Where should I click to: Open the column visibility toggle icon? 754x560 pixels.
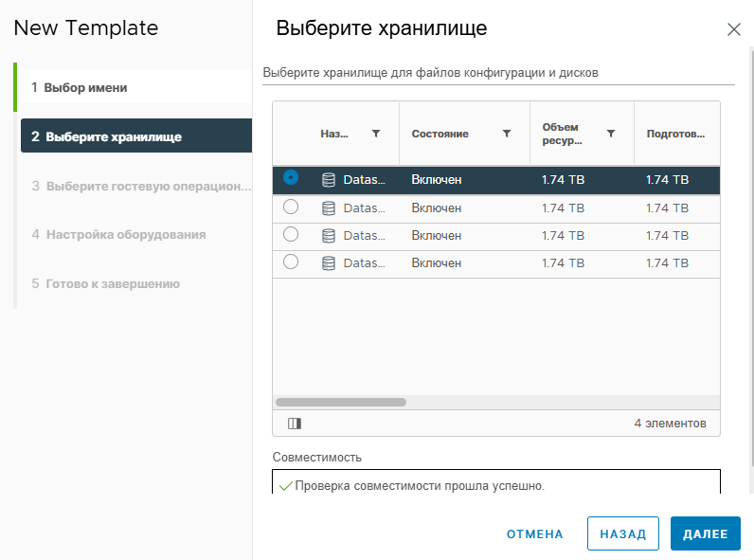(x=295, y=424)
